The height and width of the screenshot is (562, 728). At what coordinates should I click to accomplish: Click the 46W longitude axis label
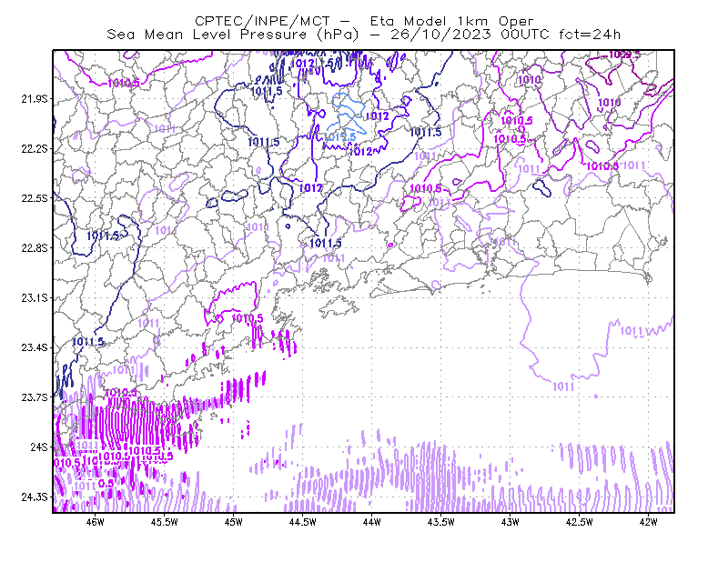click(x=96, y=522)
